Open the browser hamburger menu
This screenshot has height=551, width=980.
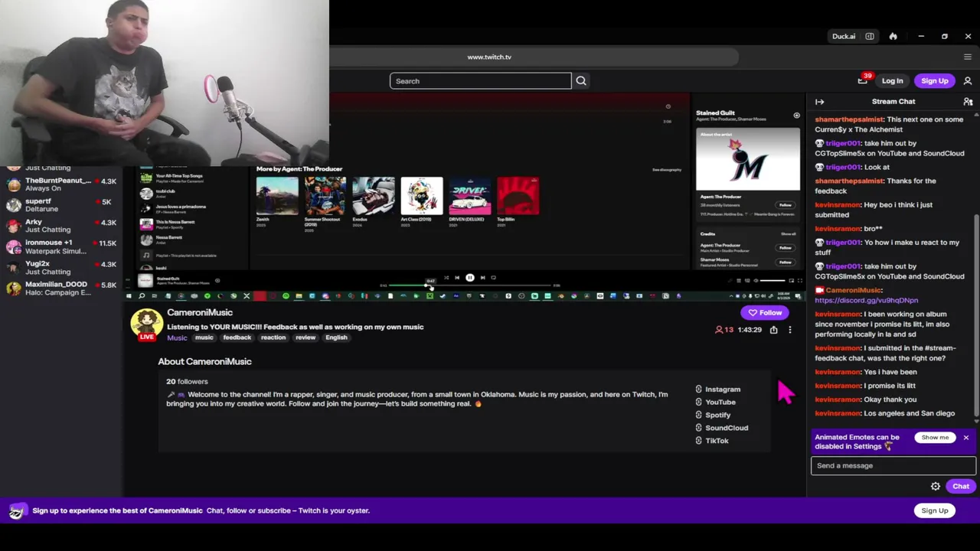(968, 57)
